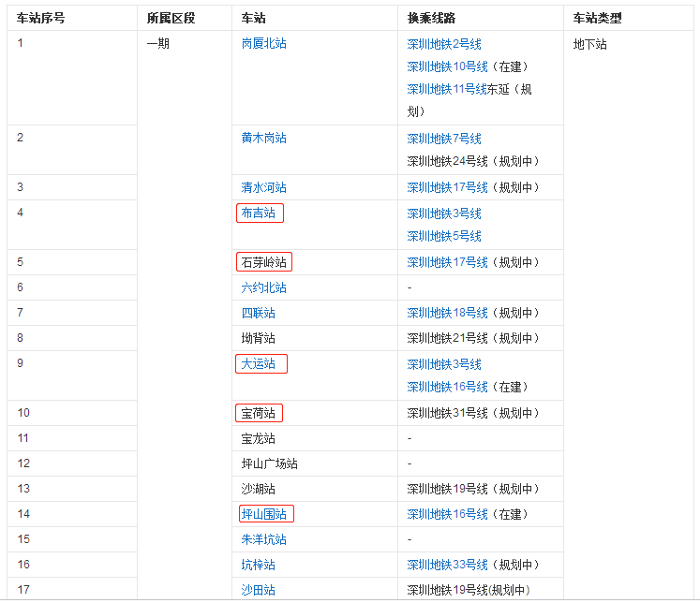Click the dash in 朱洋坑站 transfer cell
Screen dimensions: 700x603
[x=410, y=540]
